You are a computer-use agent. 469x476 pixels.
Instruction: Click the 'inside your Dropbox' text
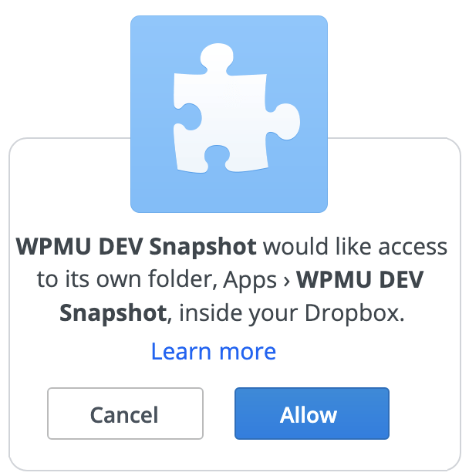[292, 313]
